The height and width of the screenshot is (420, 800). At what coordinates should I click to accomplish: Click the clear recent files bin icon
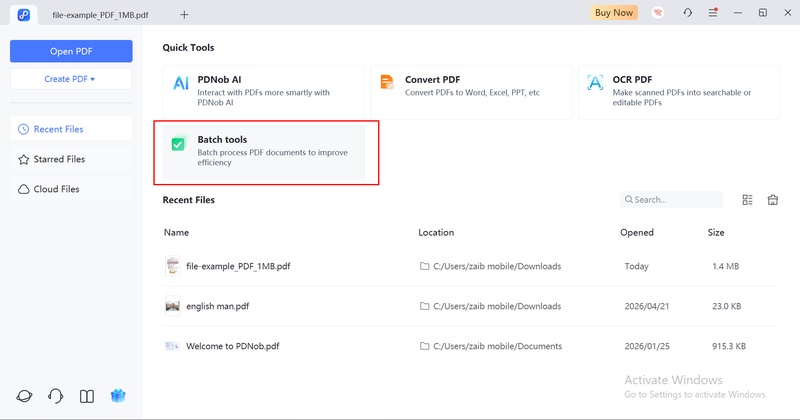click(773, 200)
